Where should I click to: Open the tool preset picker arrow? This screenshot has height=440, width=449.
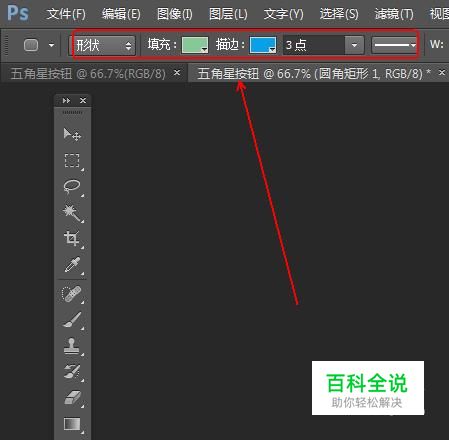click(x=51, y=45)
